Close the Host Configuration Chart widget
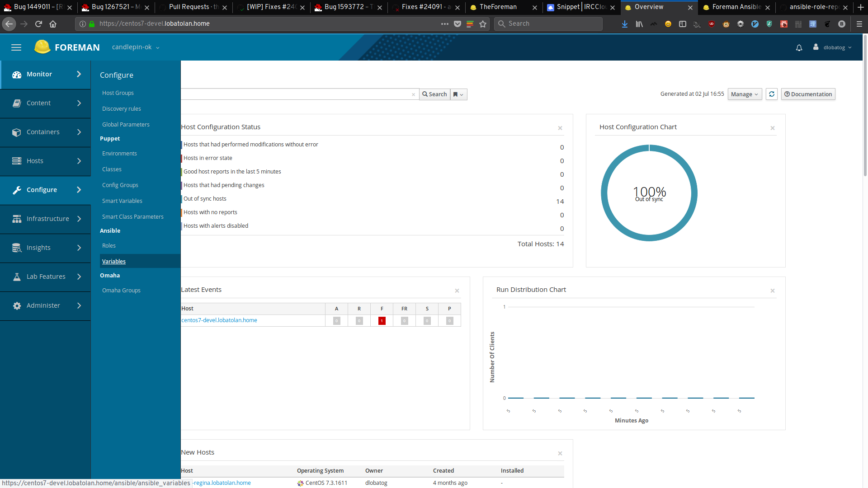Image resolution: width=868 pixels, height=488 pixels. pyautogui.click(x=773, y=128)
